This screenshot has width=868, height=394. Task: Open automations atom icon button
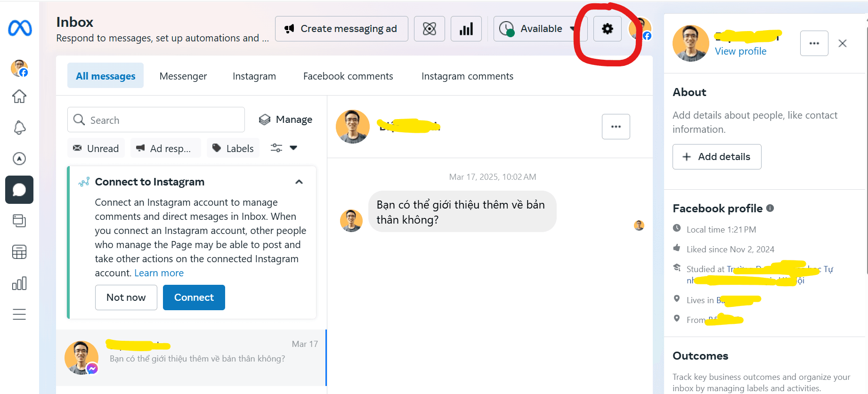click(x=430, y=29)
